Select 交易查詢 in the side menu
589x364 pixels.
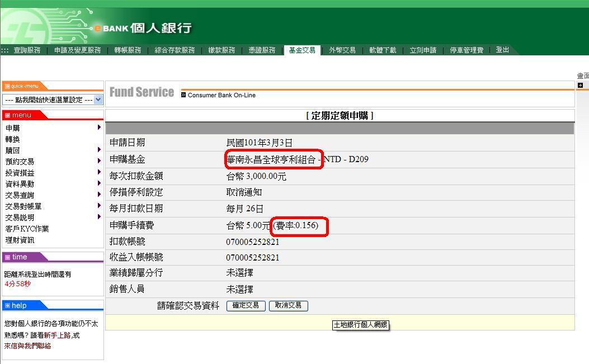(20, 195)
